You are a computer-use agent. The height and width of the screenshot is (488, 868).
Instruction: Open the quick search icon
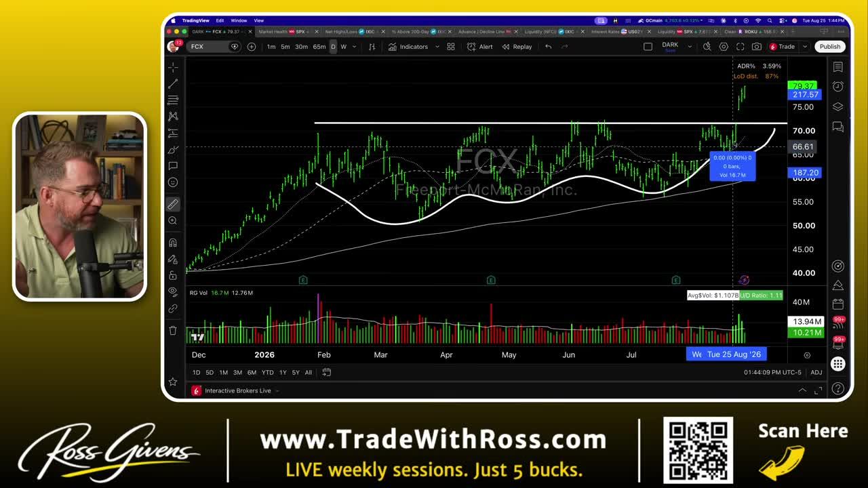[707, 47]
